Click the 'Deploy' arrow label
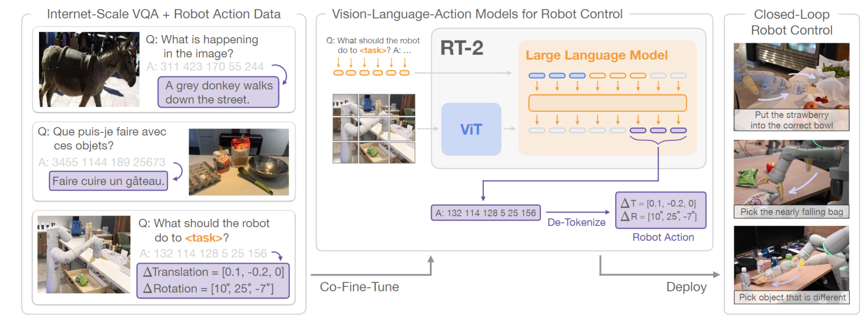The image size is (868, 320). tap(686, 287)
